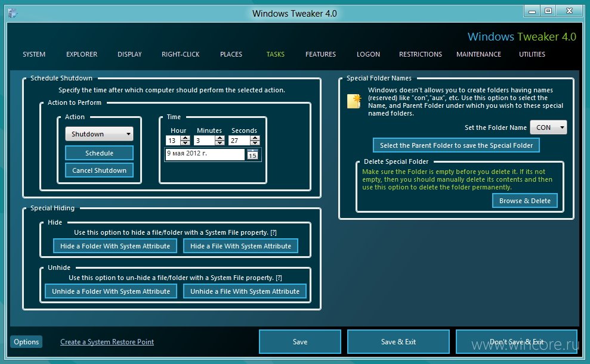Select the Parent Folder to save Special Folder
The image size is (590, 364).
(456, 145)
